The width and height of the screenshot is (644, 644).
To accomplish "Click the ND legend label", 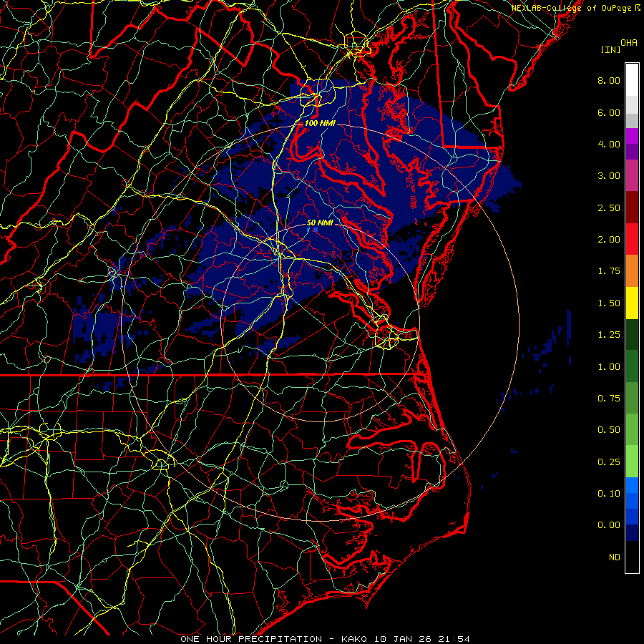I will point(615,557).
